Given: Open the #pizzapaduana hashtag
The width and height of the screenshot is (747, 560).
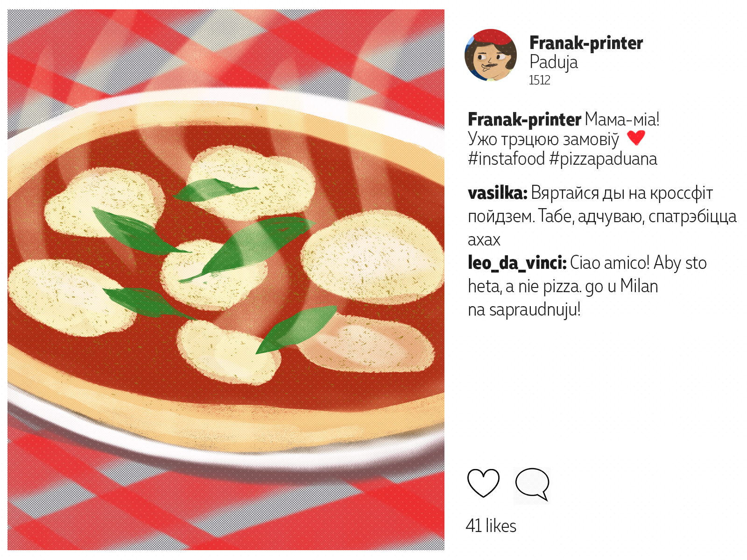Looking at the screenshot, I should pos(603,159).
